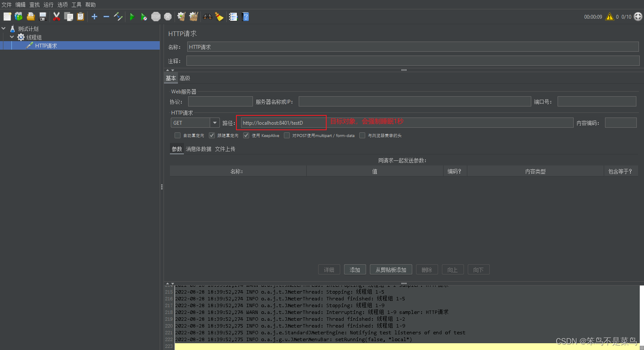
Task: Toggle the 使用 KeepAlive checkbox
Action: 246,135
